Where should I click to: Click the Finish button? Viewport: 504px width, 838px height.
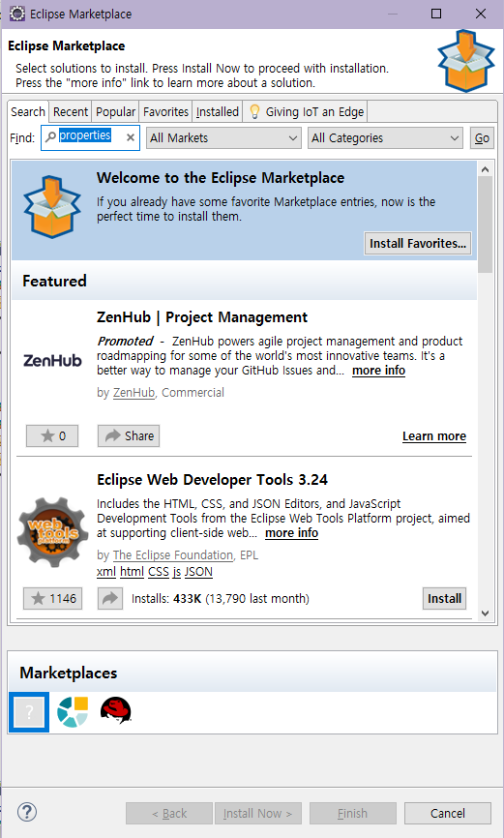click(353, 814)
